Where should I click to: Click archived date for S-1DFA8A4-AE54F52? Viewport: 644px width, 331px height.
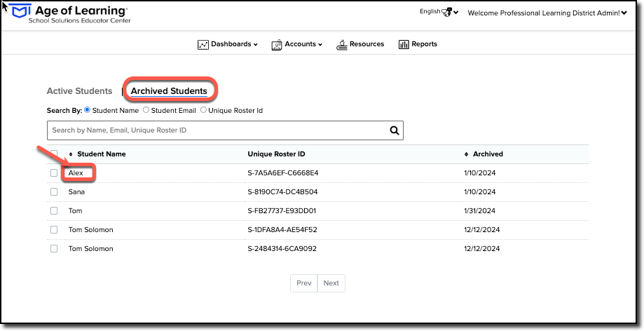pos(482,229)
